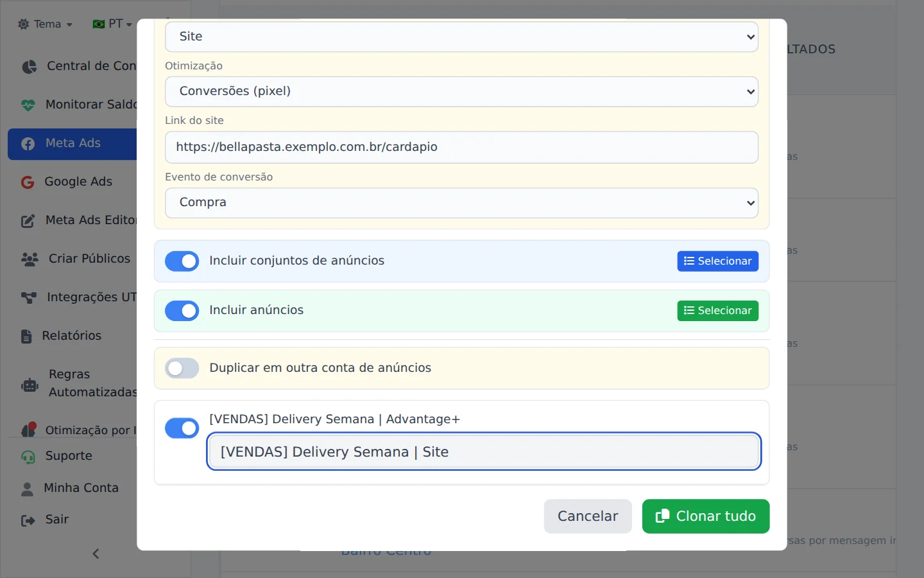Screen dimensions: 924x578
Task: Open the PT language dropdown
Action: pyautogui.click(x=112, y=24)
